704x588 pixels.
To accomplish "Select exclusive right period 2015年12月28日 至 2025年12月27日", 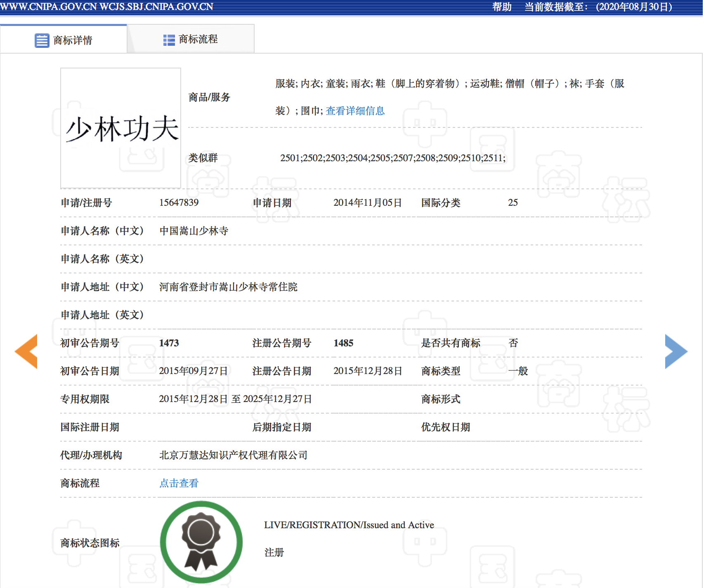I will (x=235, y=399).
